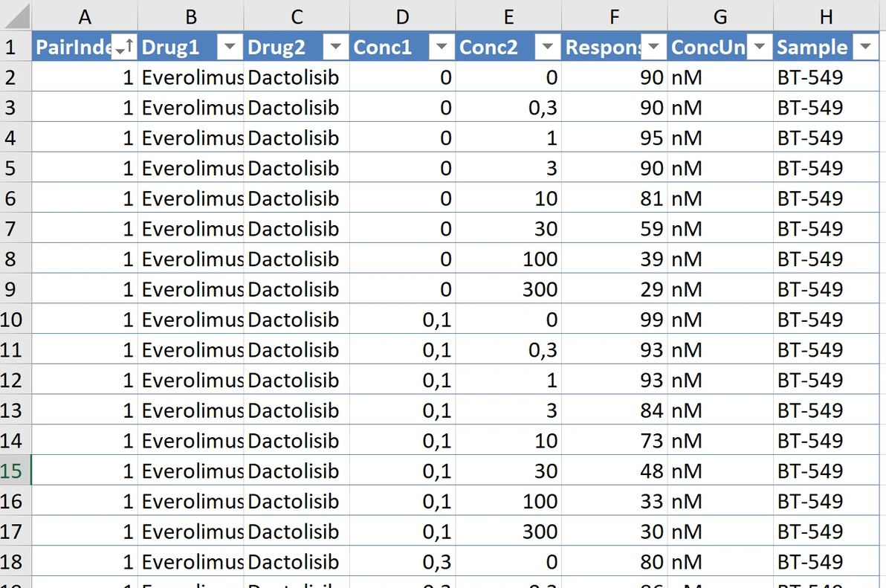The image size is (886, 588).
Task: Click cell H10 containing BT-549
Action: point(826,320)
